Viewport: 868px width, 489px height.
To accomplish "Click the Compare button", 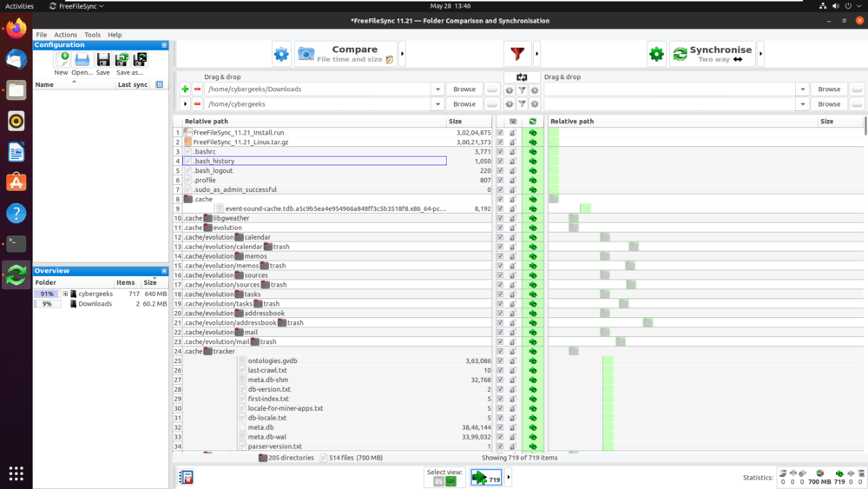I will [x=346, y=54].
